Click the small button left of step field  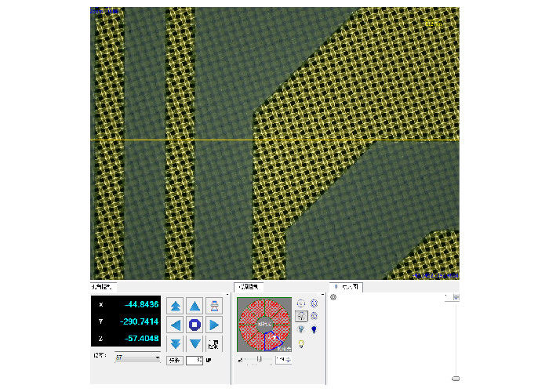tap(175, 360)
